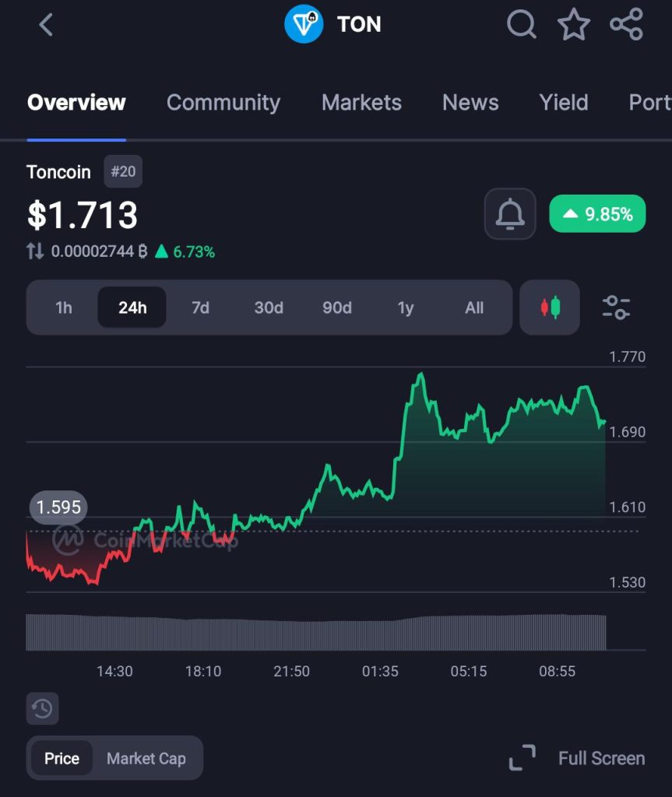
Task: Choose the 30d chart range
Action: (x=269, y=307)
